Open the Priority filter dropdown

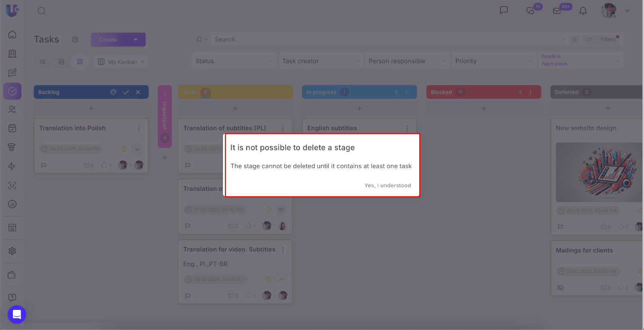point(493,61)
